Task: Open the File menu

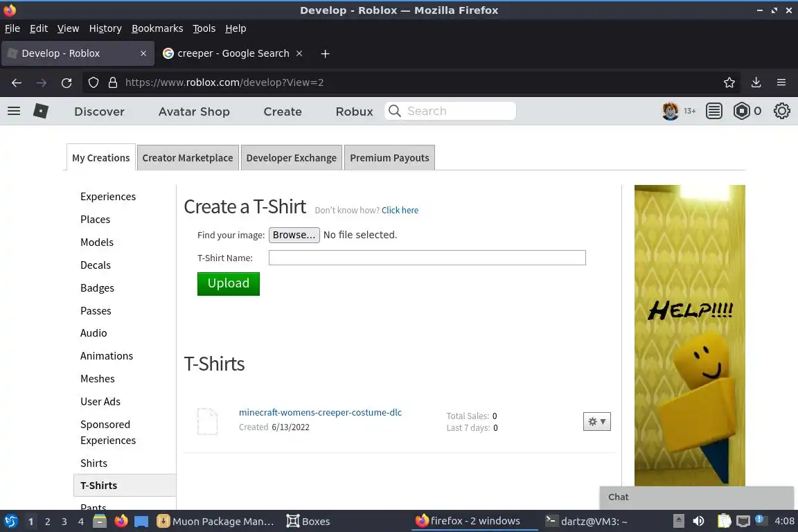Action: [x=12, y=28]
